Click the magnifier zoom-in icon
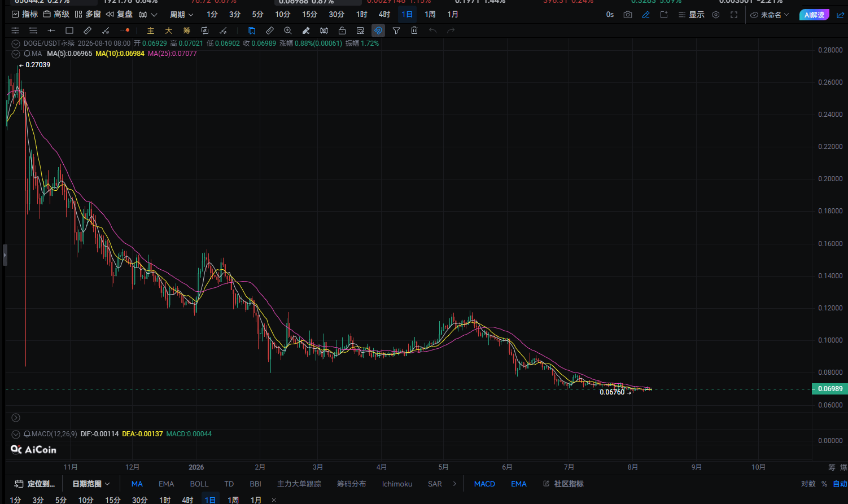This screenshot has height=504, width=848. coord(288,30)
